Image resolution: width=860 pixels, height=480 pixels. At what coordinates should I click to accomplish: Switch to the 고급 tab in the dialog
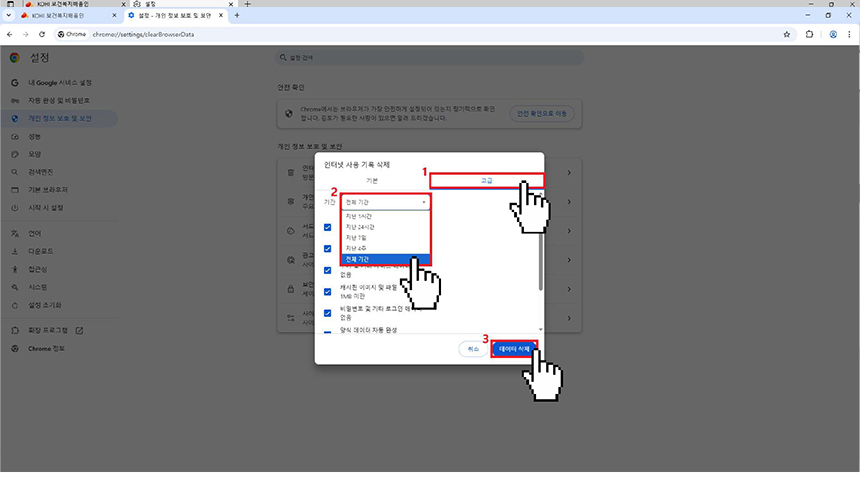click(486, 180)
